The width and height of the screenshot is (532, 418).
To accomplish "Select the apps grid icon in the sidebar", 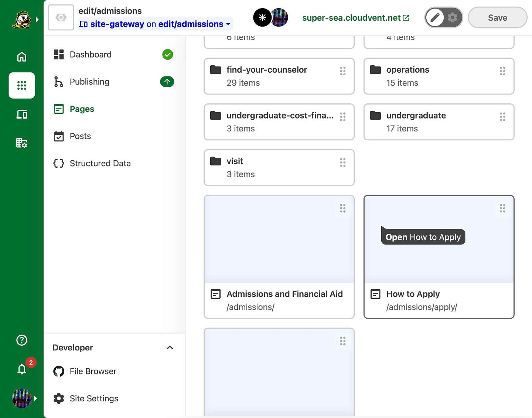I will (22, 85).
